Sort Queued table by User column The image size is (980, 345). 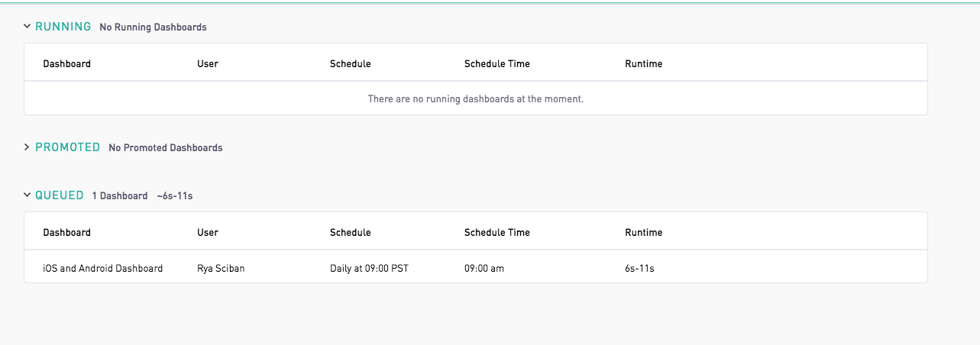pyautogui.click(x=208, y=233)
